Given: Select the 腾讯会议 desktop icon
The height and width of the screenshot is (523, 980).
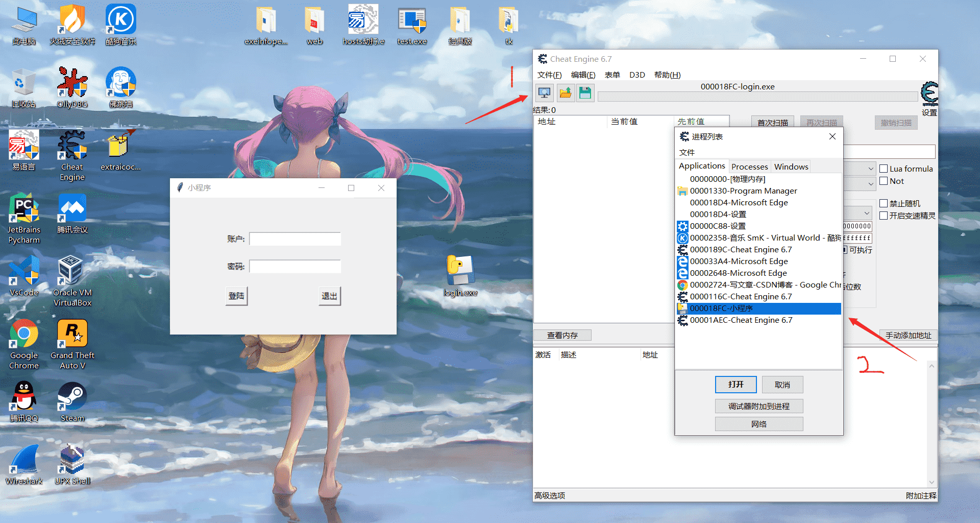Looking at the screenshot, I should (x=72, y=213).
